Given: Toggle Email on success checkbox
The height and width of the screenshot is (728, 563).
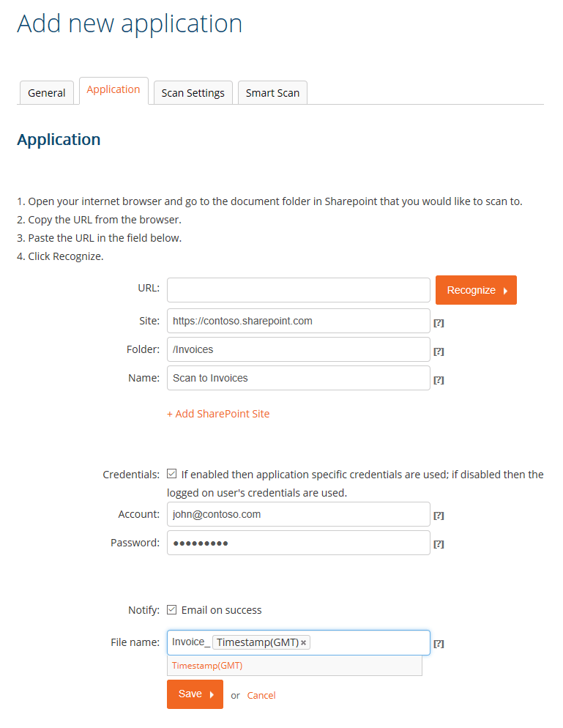Looking at the screenshot, I should click(x=172, y=609).
